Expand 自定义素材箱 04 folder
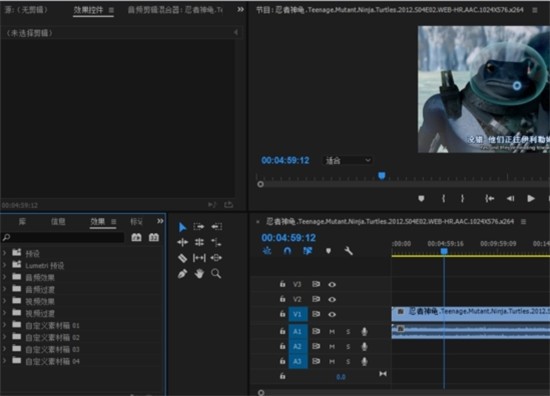Image resolution: width=550 pixels, height=396 pixels. click(x=5, y=361)
